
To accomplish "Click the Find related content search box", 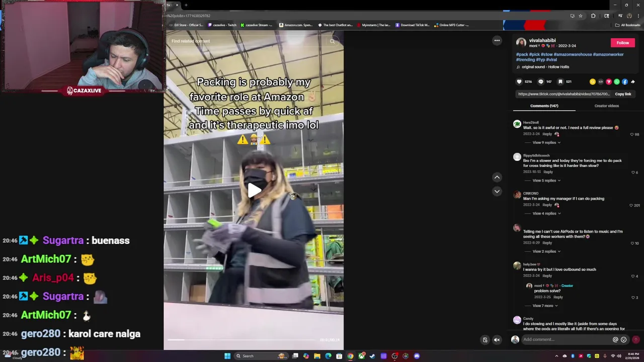I will coord(247,41).
